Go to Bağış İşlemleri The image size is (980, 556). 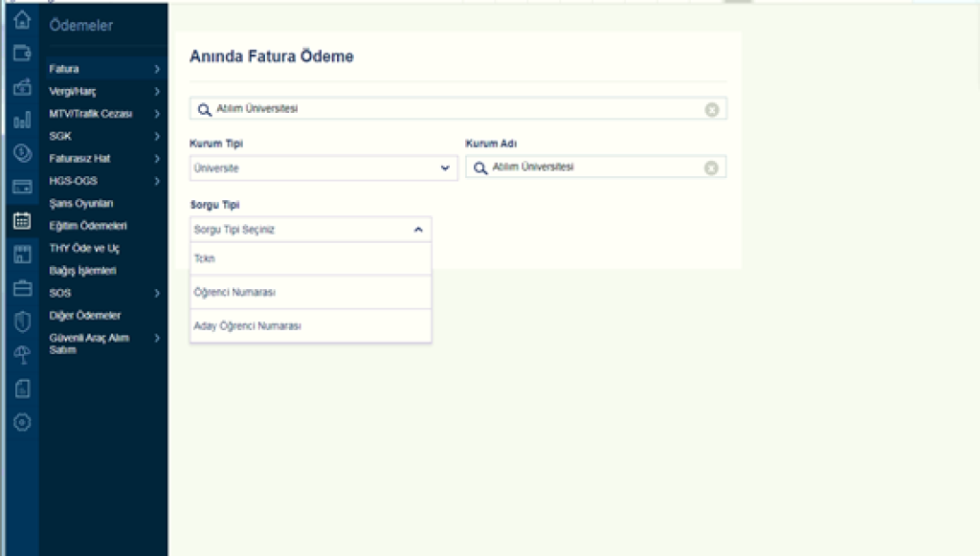[x=82, y=271]
